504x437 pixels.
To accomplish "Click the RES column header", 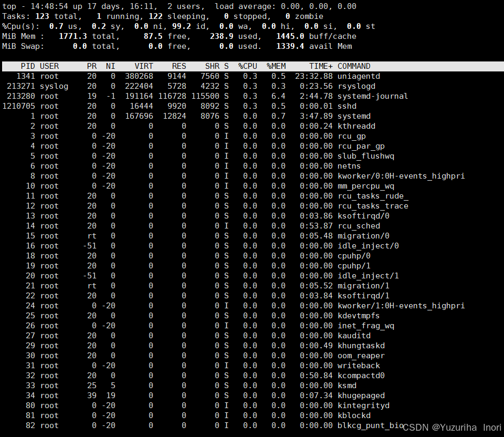I will coord(179,66).
